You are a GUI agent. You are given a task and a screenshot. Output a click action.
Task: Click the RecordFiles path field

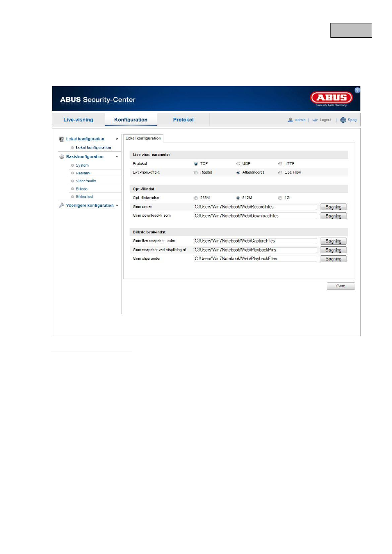click(255, 207)
